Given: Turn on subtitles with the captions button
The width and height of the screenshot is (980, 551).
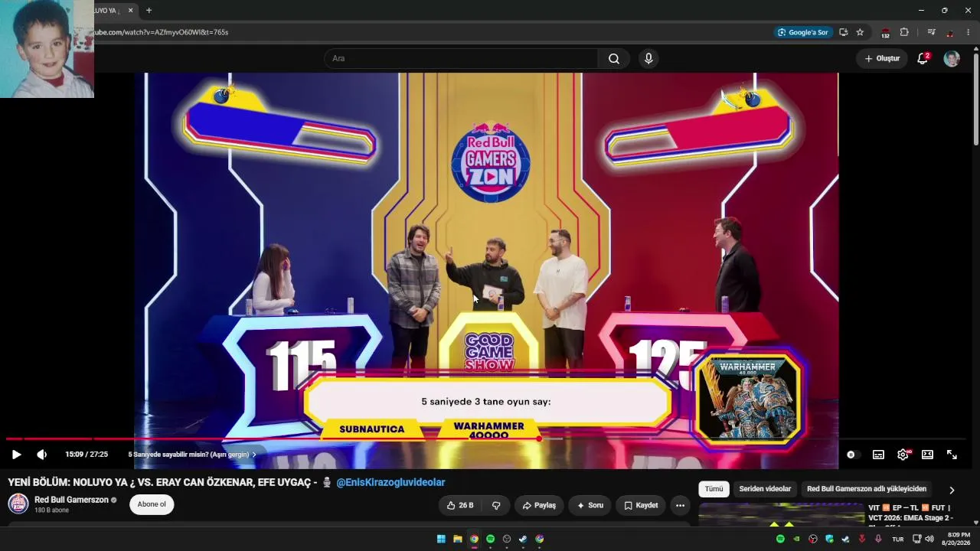Looking at the screenshot, I should (878, 455).
